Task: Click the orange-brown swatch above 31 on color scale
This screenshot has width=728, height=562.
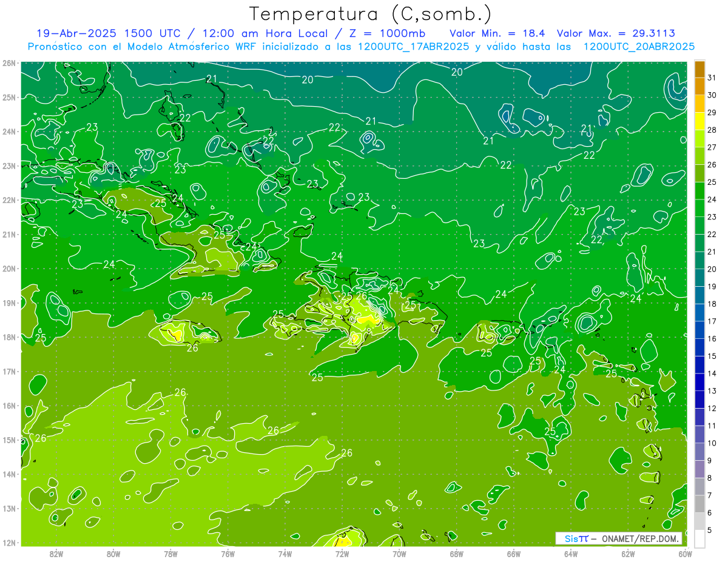Action: pyautogui.click(x=699, y=69)
